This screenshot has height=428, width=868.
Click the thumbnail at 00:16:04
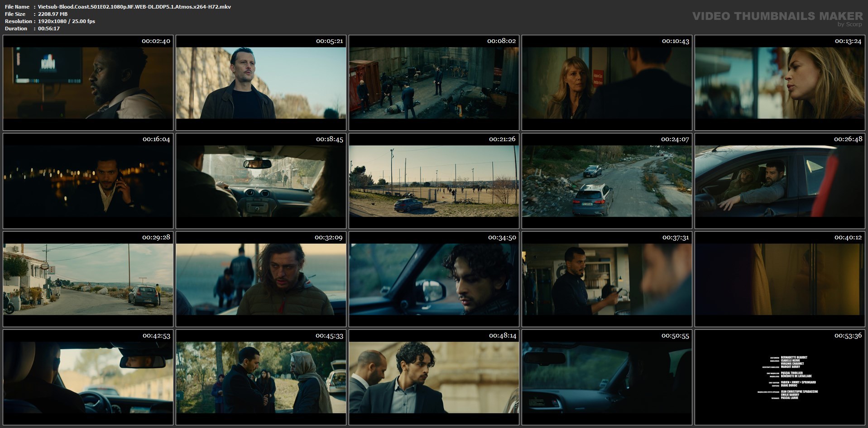click(88, 181)
